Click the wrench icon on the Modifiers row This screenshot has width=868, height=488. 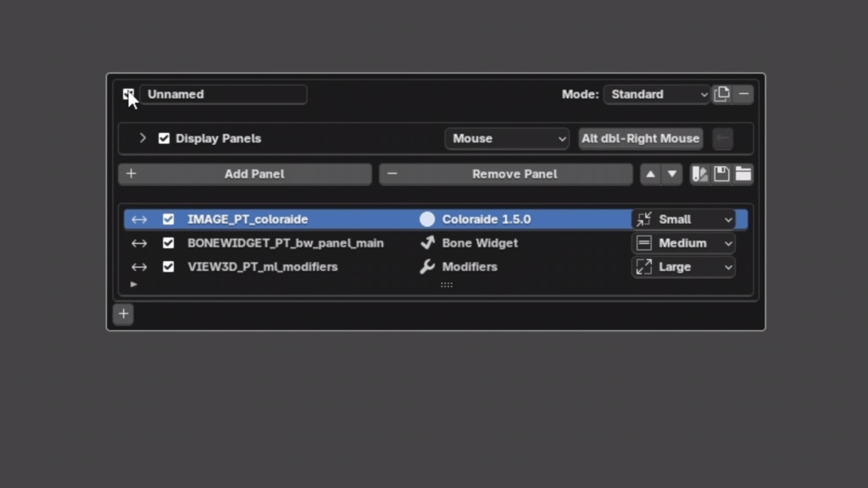click(x=426, y=267)
